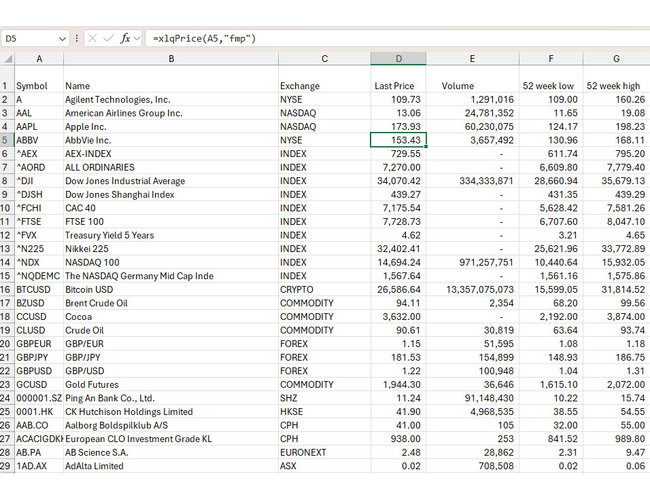
Task: Select column F header
Action: pos(551,59)
